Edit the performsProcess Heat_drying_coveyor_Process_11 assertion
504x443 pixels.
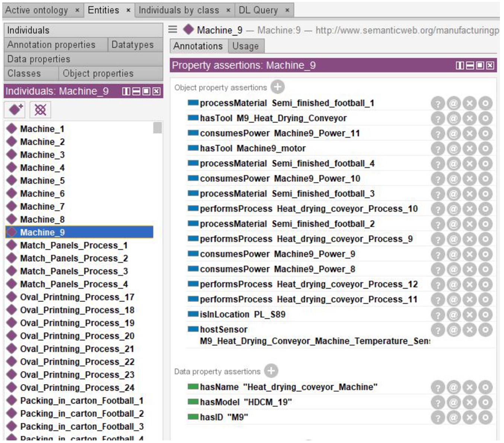tap(485, 299)
